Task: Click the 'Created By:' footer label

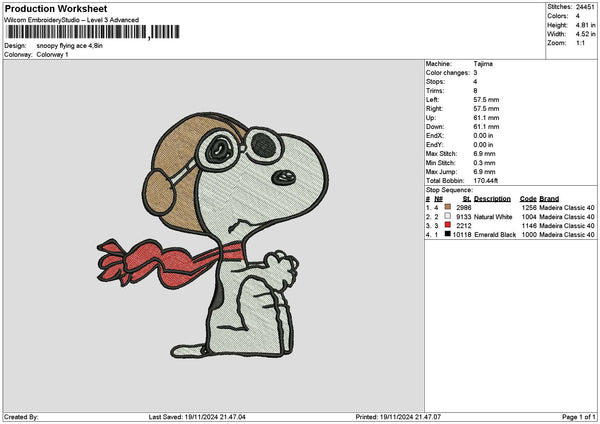Action: [x=21, y=417]
